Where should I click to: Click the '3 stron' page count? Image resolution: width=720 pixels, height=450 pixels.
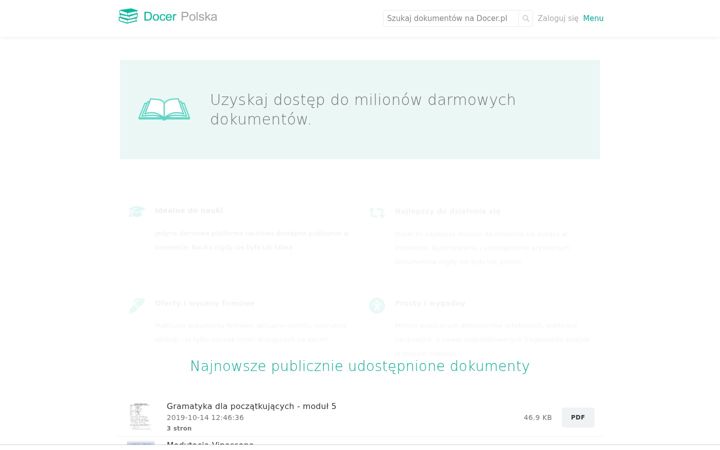179,428
